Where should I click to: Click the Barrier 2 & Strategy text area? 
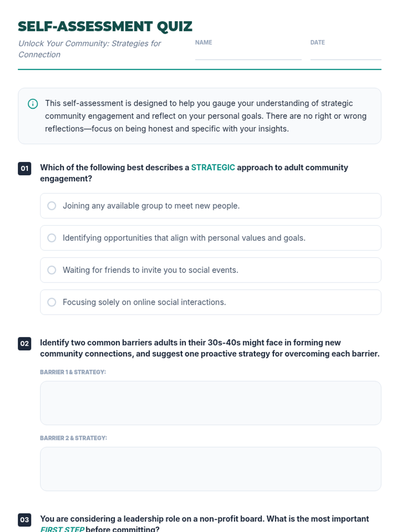(210, 469)
